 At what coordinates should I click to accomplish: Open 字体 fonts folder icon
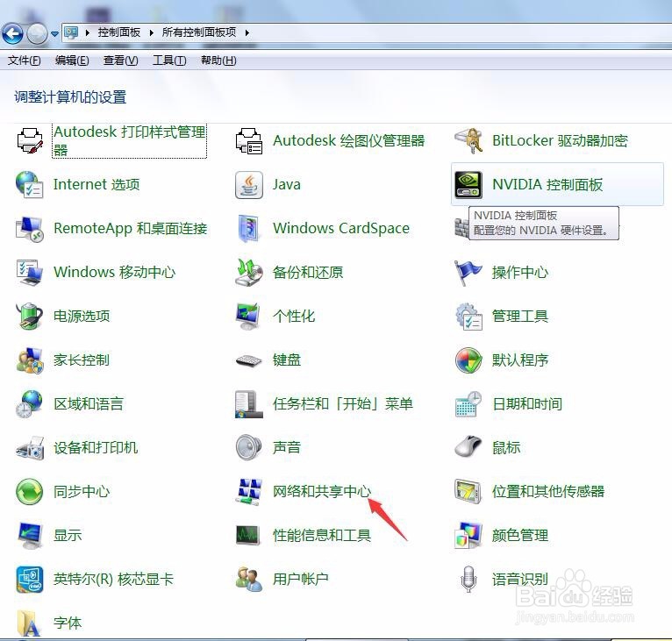point(30,623)
